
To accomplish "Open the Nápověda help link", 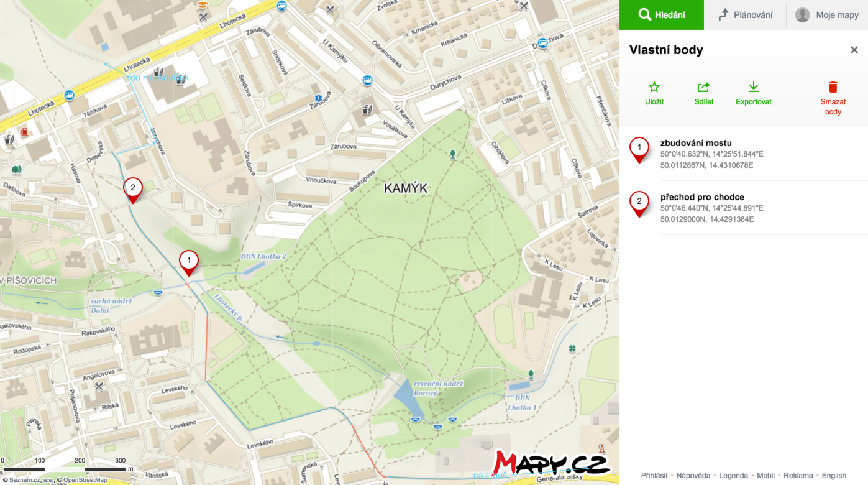I will click(x=693, y=476).
